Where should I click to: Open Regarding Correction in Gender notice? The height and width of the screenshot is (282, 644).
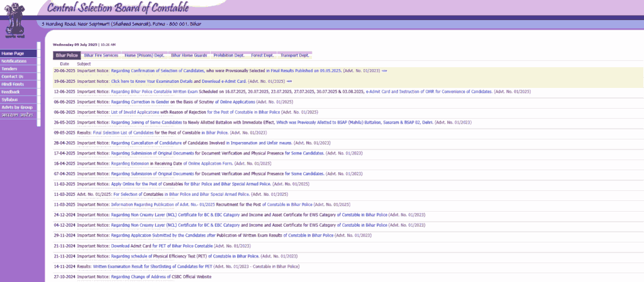pos(141,102)
